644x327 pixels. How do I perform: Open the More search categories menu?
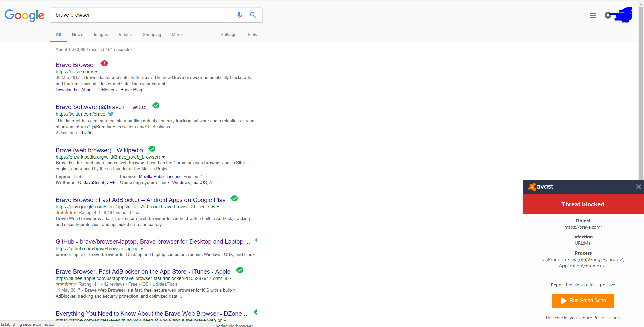177,35
